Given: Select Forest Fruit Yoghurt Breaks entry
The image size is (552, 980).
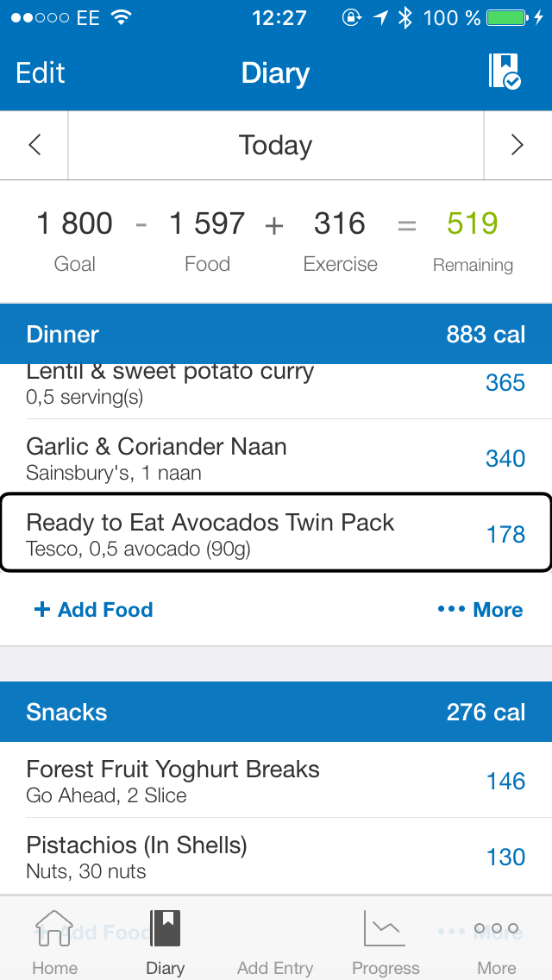Looking at the screenshot, I should pyautogui.click(x=276, y=780).
